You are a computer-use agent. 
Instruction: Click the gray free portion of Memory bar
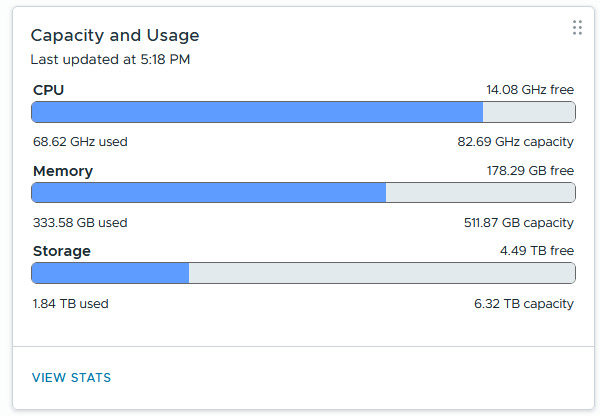pyautogui.click(x=480, y=193)
